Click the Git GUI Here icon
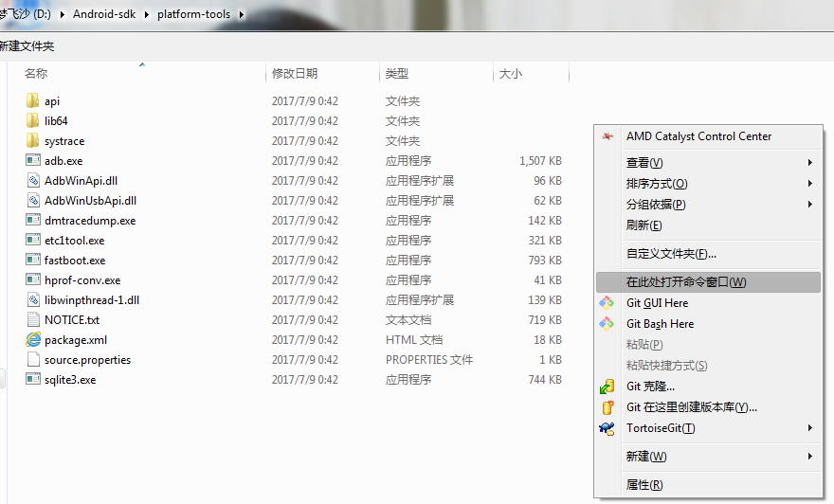This screenshot has height=504, width=834. [x=607, y=303]
